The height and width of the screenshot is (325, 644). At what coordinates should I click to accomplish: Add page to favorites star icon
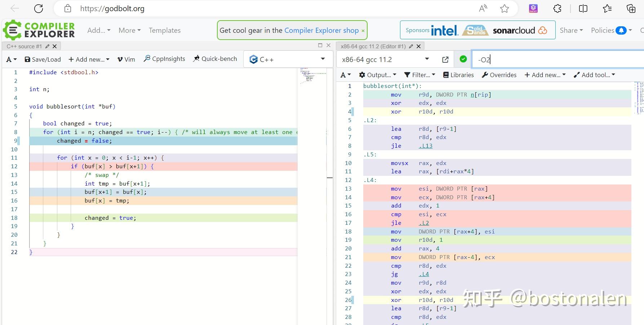click(x=504, y=9)
